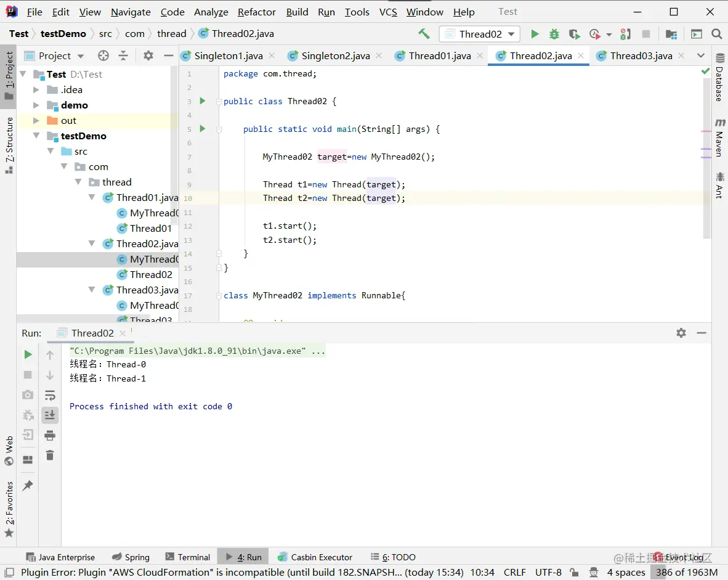Open the profiler dropdown arrow in toolbar
Screen dimensions: 728x580
click(609, 35)
